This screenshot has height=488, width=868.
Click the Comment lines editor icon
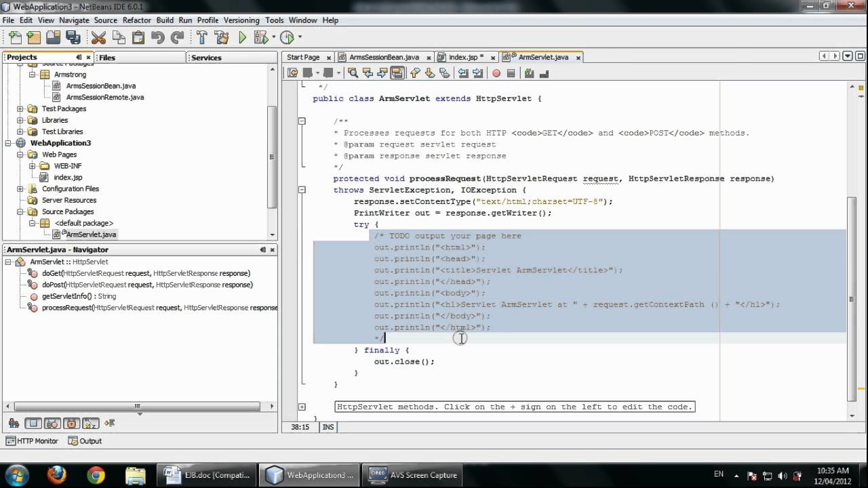(x=529, y=73)
